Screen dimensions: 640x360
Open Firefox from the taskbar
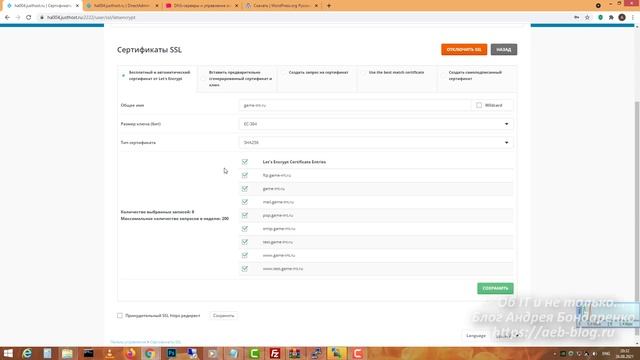coord(130,353)
